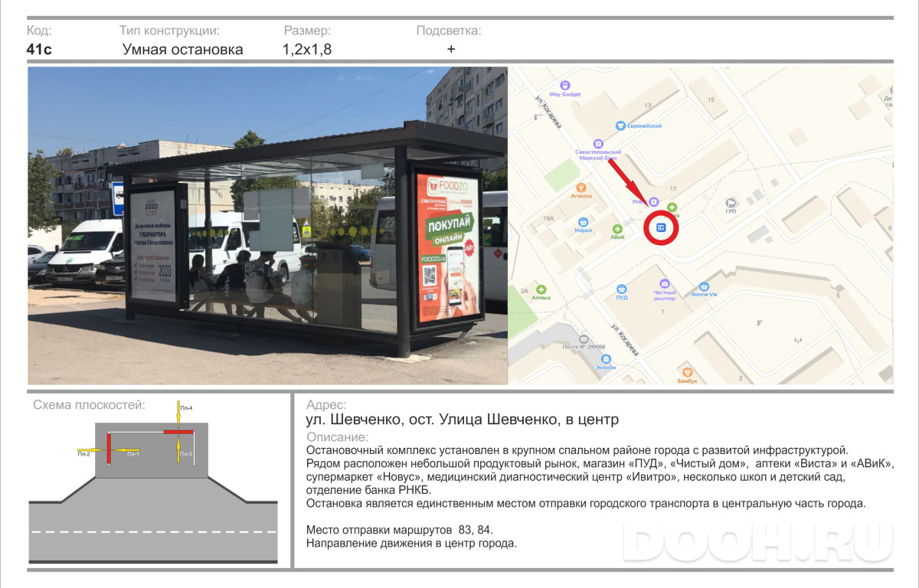Select the blue bus stop icon on map
The height and width of the screenshot is (588, 919).
[662, 227]
